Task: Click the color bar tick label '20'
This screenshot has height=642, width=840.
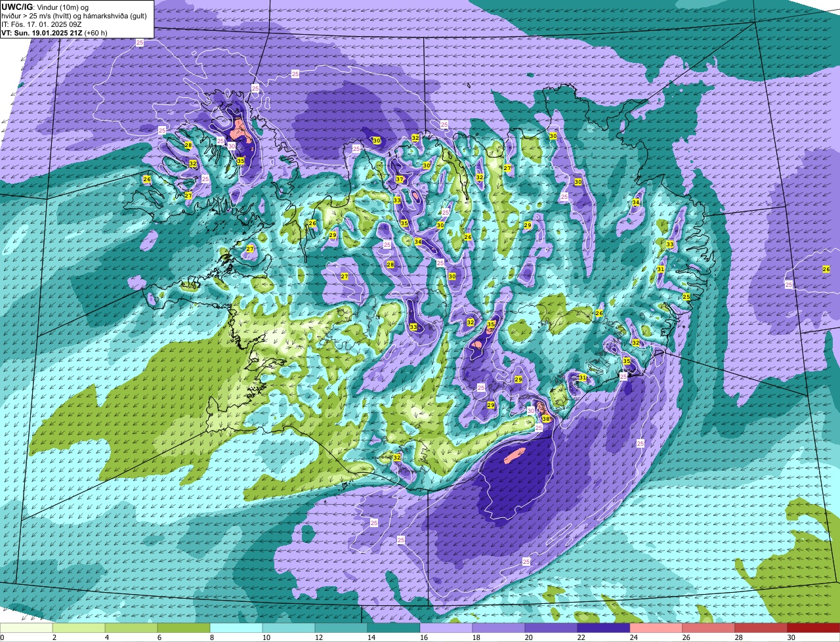Action: point(530,637)
